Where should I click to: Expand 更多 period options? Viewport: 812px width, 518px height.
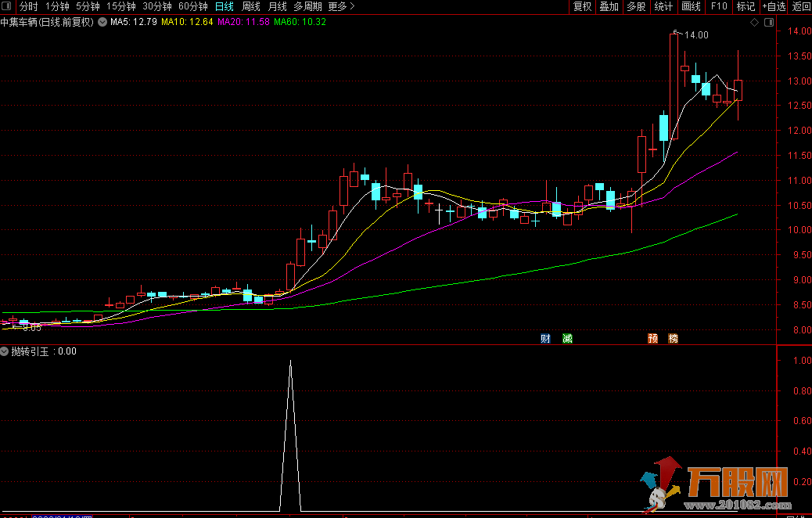point(341,6)
